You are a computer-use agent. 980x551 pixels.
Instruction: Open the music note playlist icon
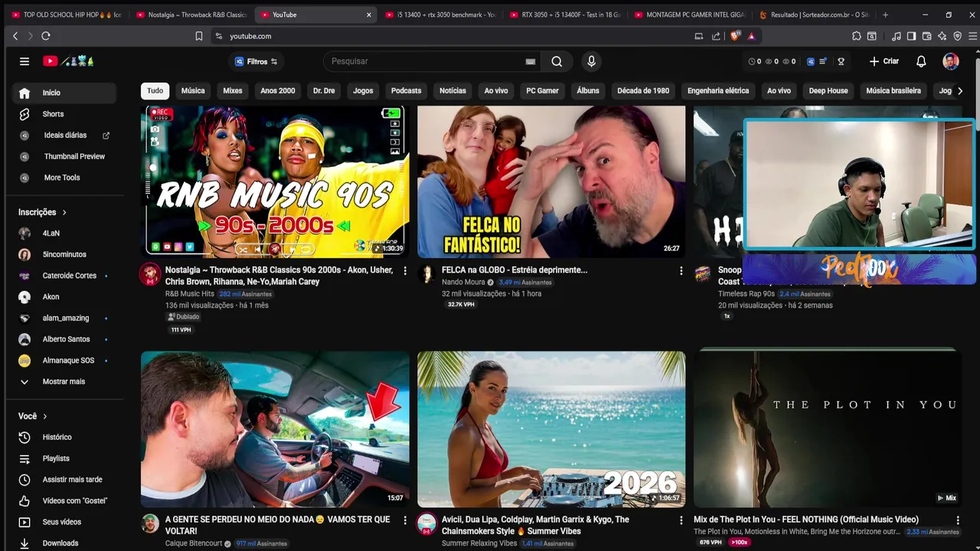pyautogui.click(x=897, y=36)
